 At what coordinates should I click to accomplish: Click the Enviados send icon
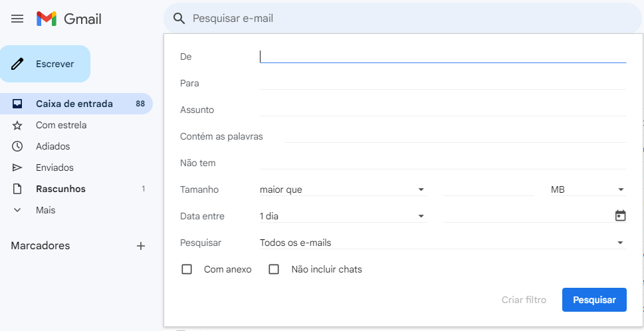point(17,167)
